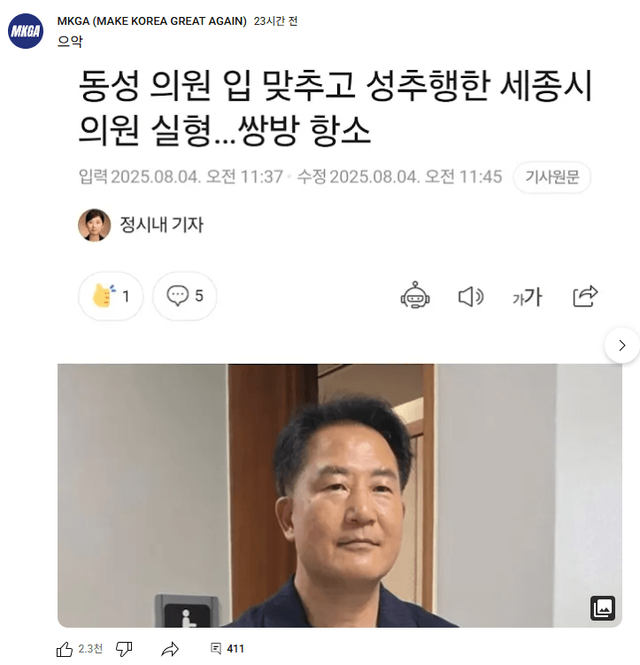Viewport: 640px width, 665px height.
Task: Share the community post via arrow
Action: click(x=170, y=649)
